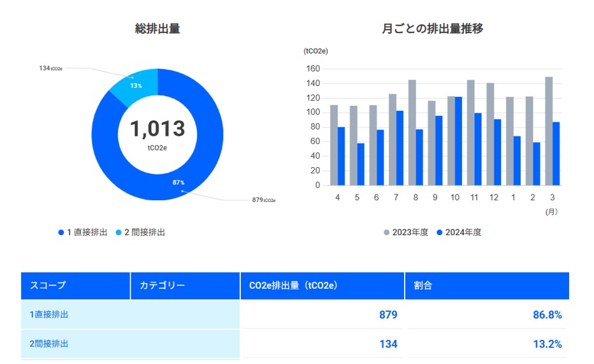Screen dimensions: 594x364
Task: Click the 1,013 total in donut center
Action: pyautogui.click(x=157, y=129)
